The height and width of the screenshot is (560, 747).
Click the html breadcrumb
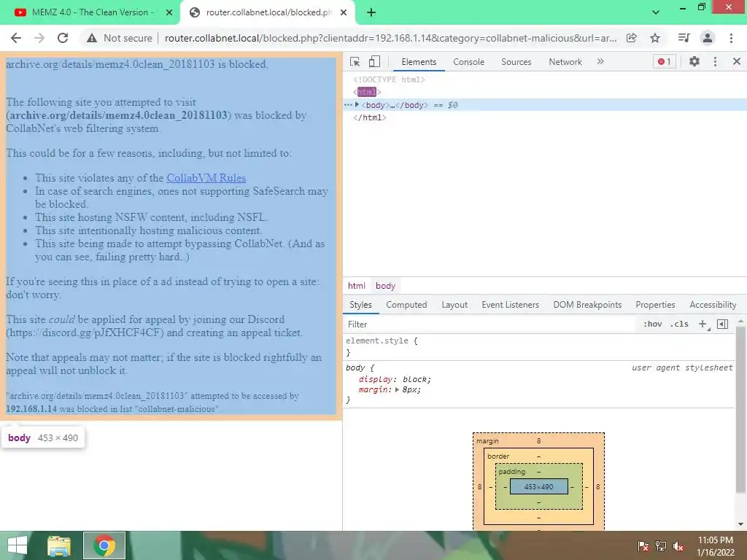(x=356, y=286)
